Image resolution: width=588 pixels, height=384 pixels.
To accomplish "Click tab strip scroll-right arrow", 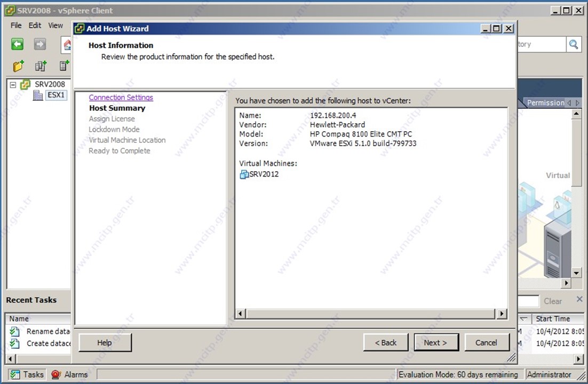I will coord(577,102).
